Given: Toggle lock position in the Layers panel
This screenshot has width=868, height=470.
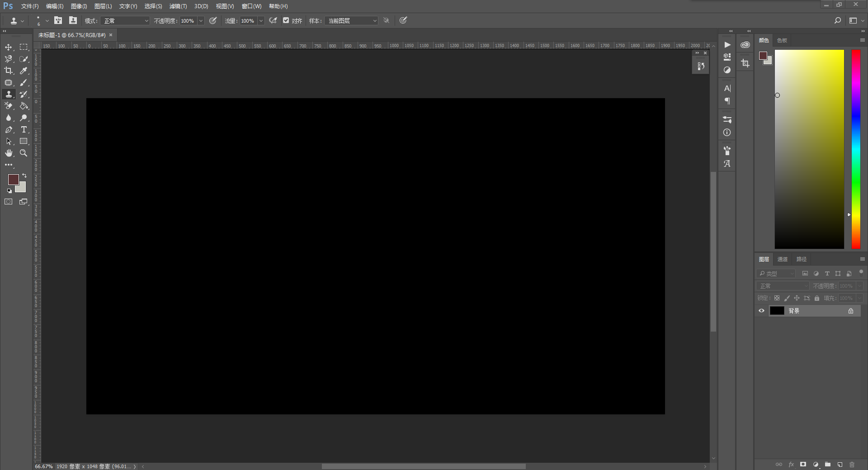Looking at the screenshot, I should (797, 298).
